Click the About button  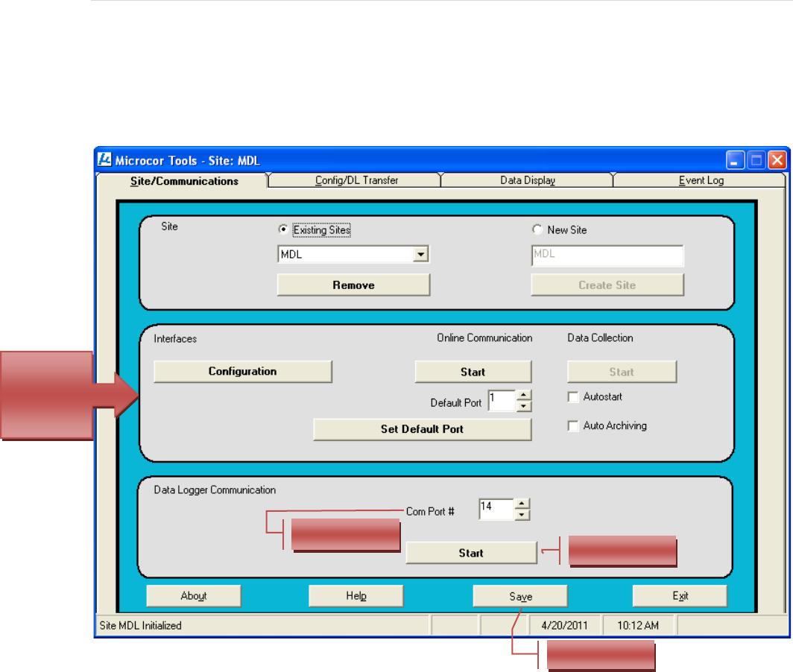pos(194,596)
